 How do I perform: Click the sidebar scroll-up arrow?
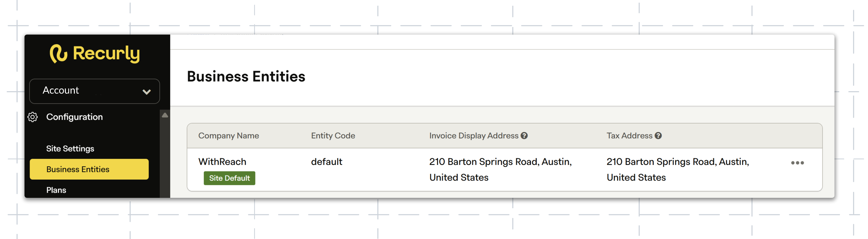[x=165, y=115]
